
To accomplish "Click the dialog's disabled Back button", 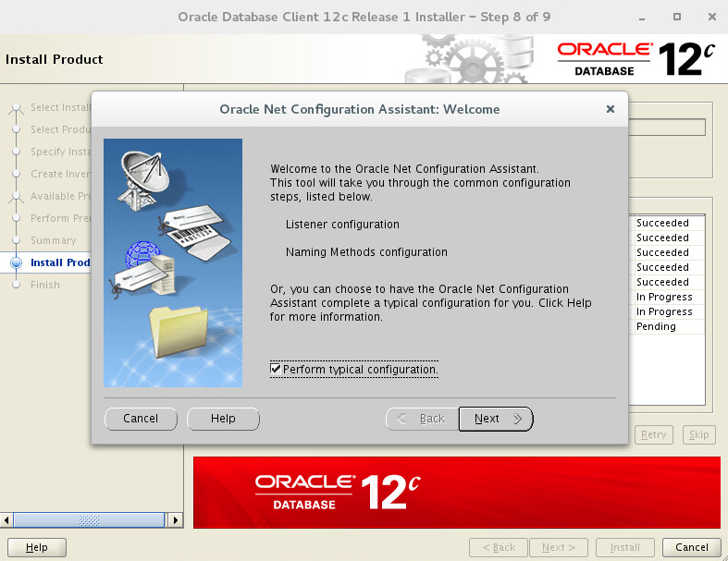I will click(x=422, y=419).
